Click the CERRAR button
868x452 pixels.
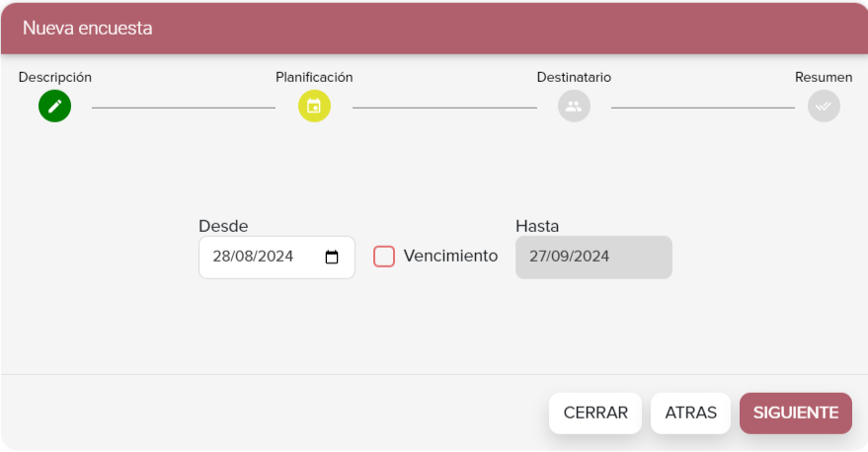(x=595, y=414)
